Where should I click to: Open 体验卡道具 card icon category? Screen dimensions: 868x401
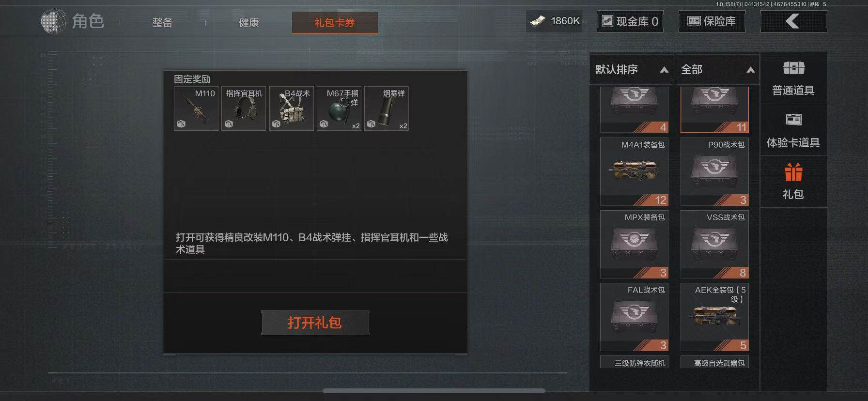coord(793,119)
